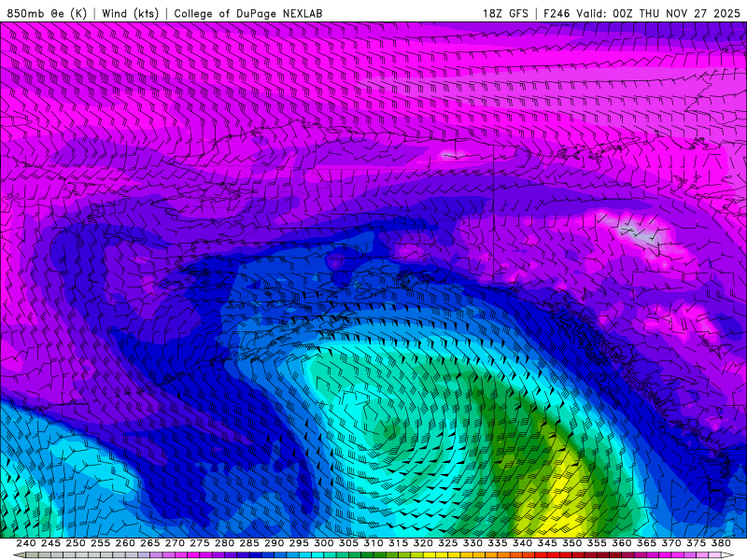747x560 pixels.
Task: Select the 'College of DuPage NEXLAB' text
Action: pyautogui.click(x=248, y=13)
